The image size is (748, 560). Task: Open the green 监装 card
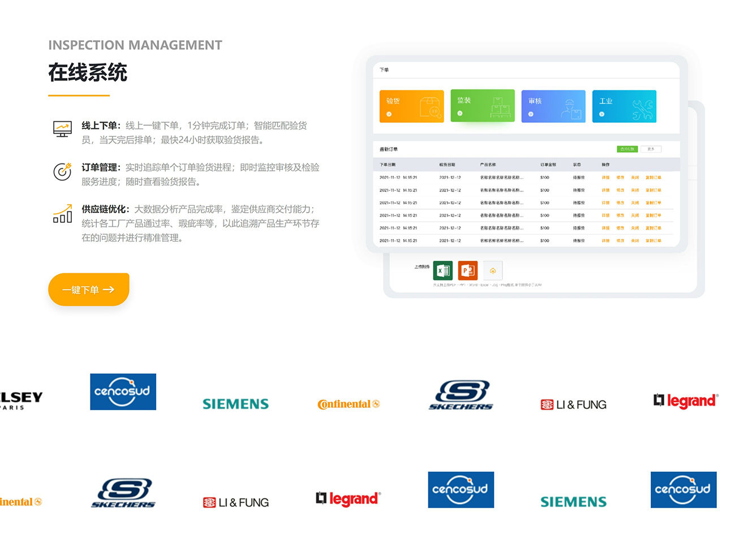coord(483,106)
